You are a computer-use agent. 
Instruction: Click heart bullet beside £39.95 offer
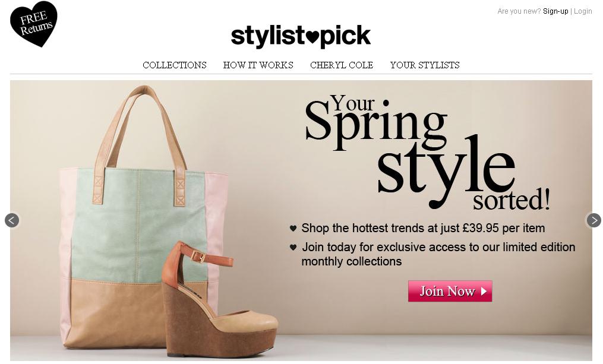coord(293,229)
